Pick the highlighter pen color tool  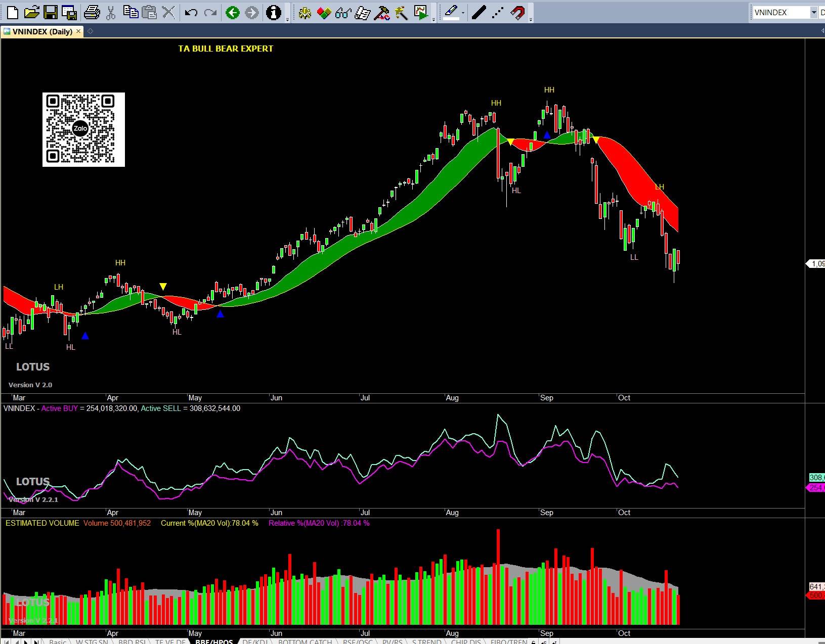coord(451,13)
